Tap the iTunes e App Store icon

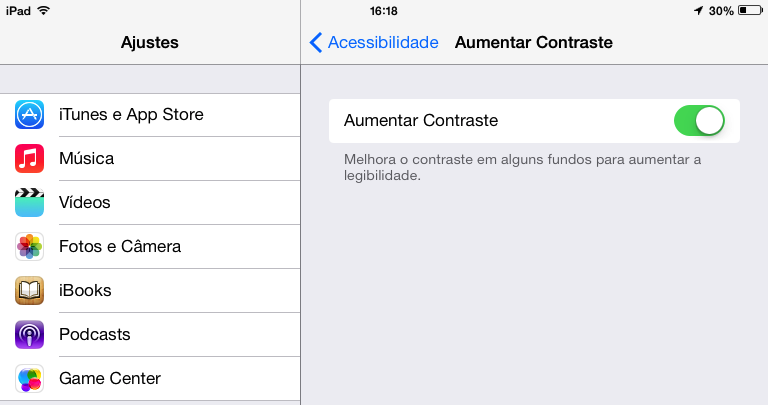[x=29, y=115]
